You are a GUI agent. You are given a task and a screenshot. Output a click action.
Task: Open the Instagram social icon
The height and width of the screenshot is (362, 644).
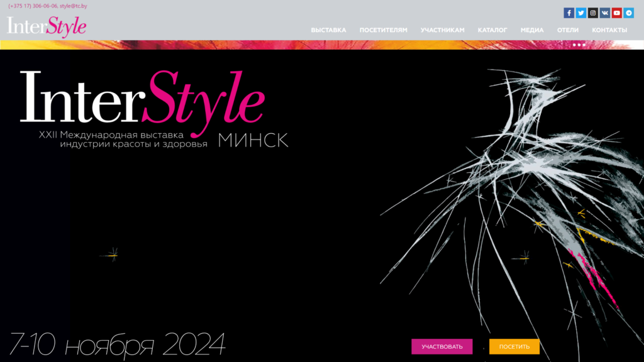592,13
